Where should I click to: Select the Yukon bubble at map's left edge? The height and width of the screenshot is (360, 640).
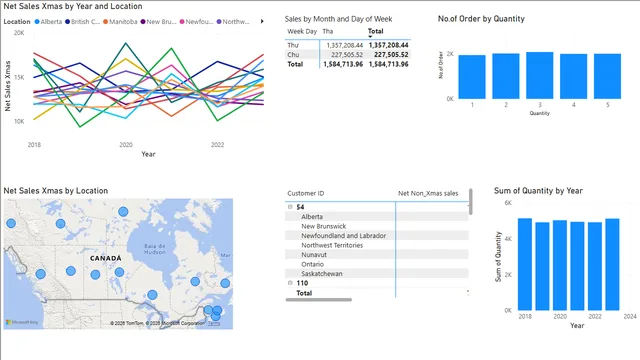[x=11, y=223]
